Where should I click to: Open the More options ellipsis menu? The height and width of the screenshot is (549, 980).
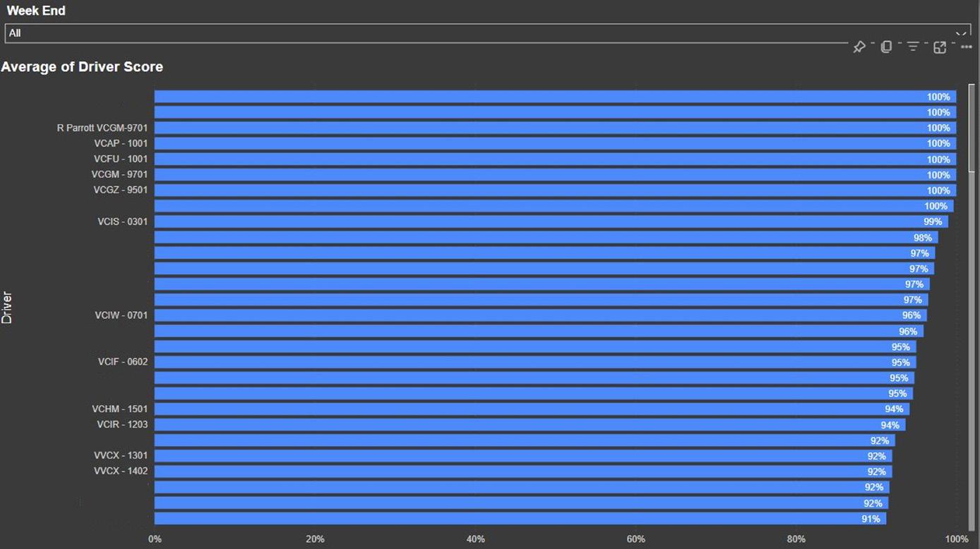pos(967,47)
